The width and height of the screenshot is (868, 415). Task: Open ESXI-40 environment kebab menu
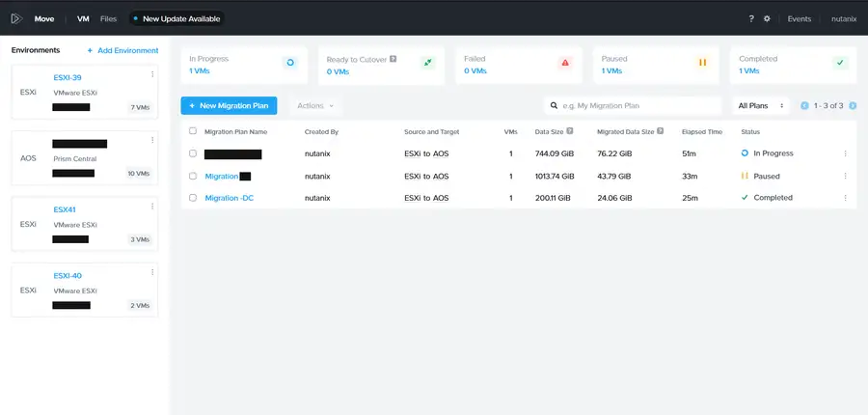click(152, 272)
